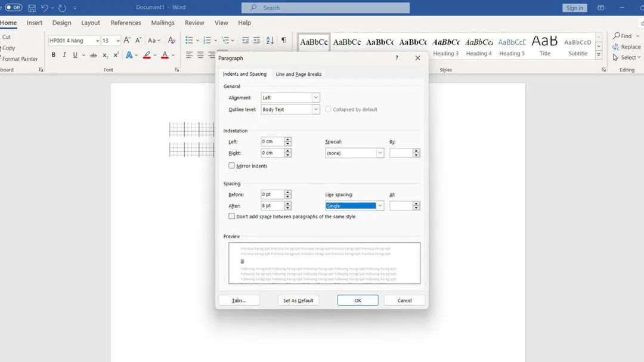Click the Save icon in title bar
Viewport: 644px width, 362px height.
point(32,8)
